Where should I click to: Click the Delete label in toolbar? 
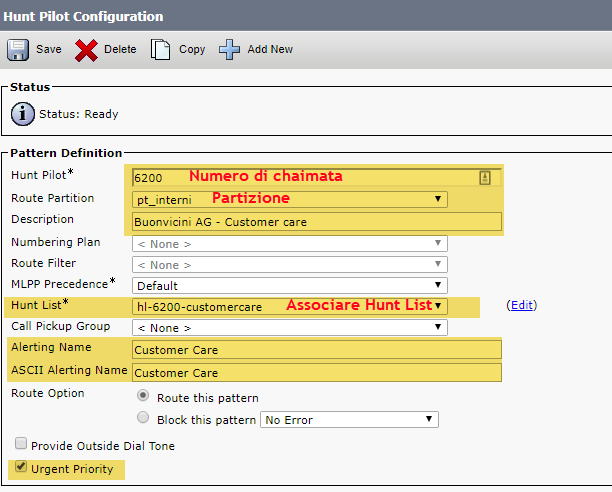coord(120,49)
